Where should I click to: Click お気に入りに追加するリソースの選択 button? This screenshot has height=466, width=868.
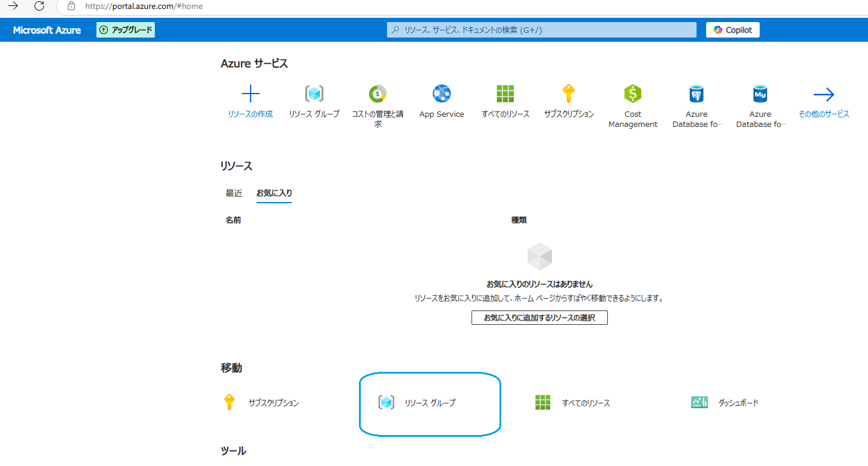tap(539, 318)
